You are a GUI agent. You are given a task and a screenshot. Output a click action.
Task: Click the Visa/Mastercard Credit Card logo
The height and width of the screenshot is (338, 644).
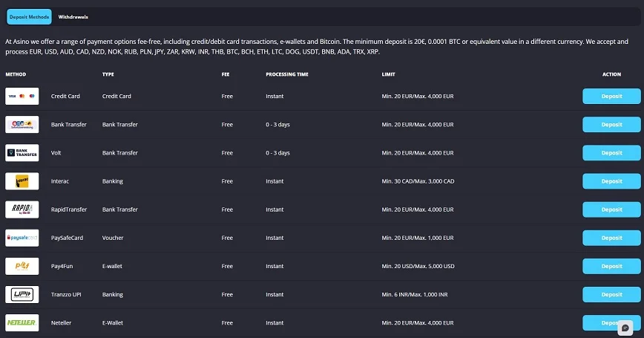pyautogui.click(x=22, y=97)
